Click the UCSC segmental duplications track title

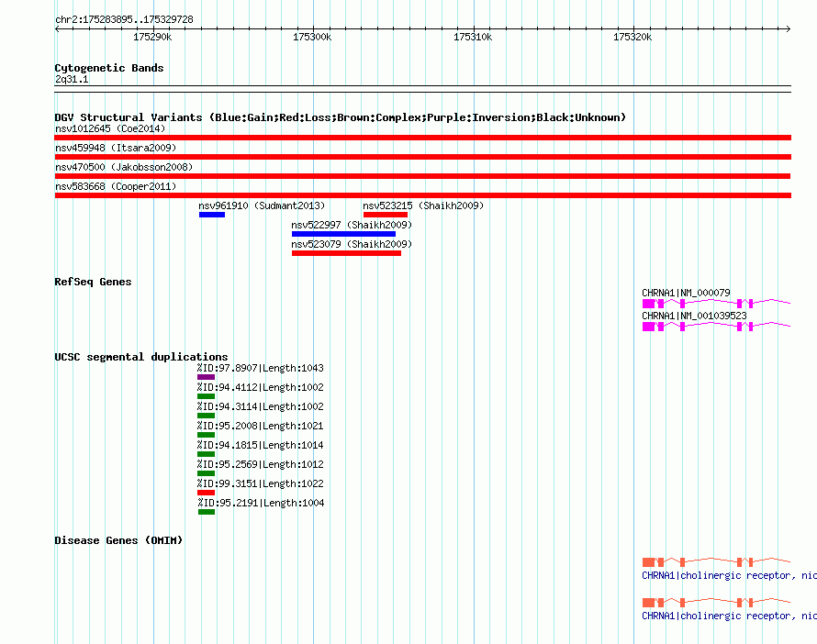click(141, 357)
